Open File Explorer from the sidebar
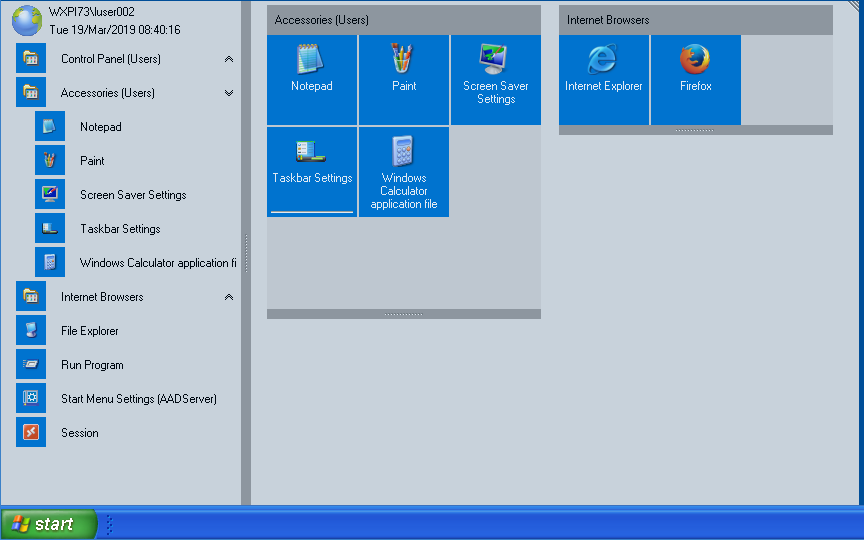This screenshot has height=540, width=864. coord(89,331)
